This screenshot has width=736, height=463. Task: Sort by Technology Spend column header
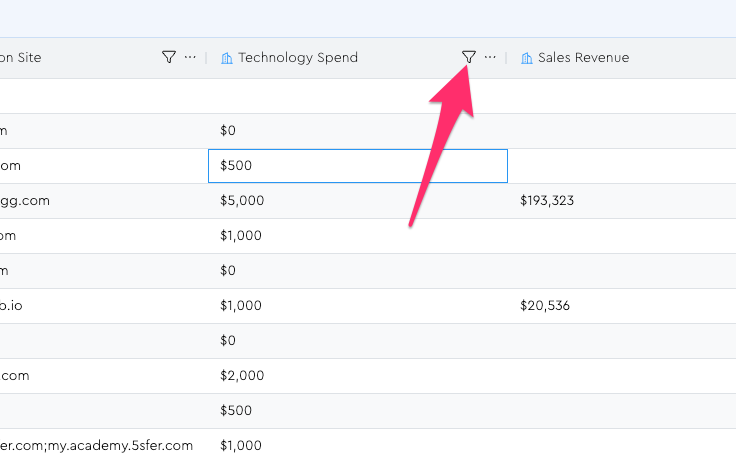coord(298,58)
